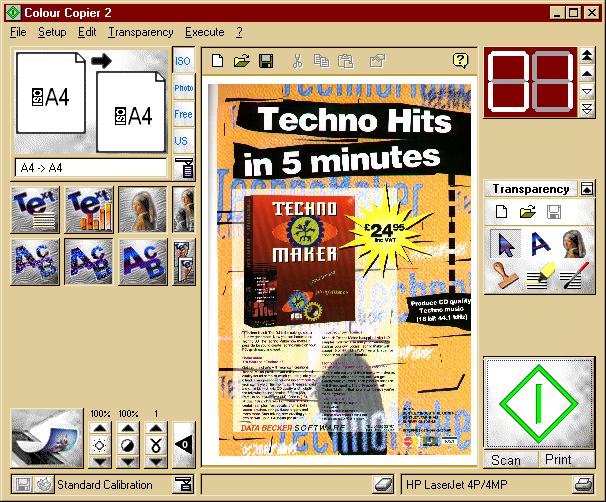Decrease brightness with its down arrow
Screen dimensions: 606x502
tap(100, 461)
